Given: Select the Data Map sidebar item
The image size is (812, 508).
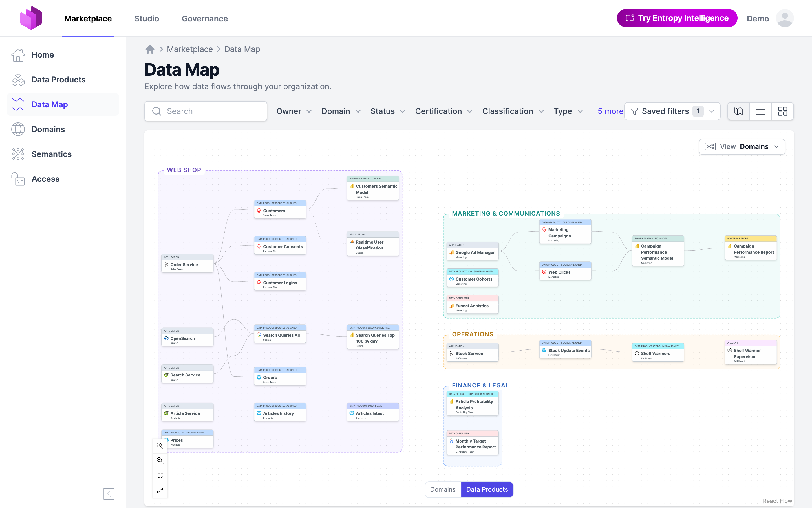Looking at the screenshot, I should pyautogui.click(x=63, y=104).
